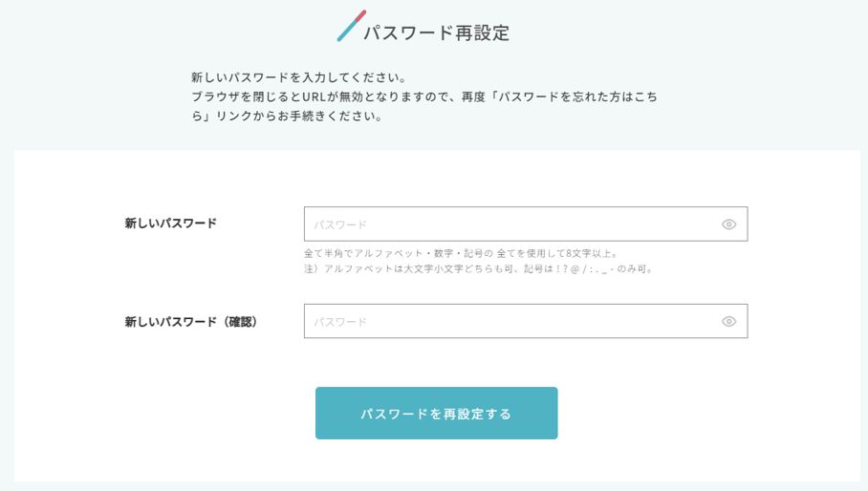Click the パスワードを再設定する button
The image size is (868, 491).
[x=436, y=414]
